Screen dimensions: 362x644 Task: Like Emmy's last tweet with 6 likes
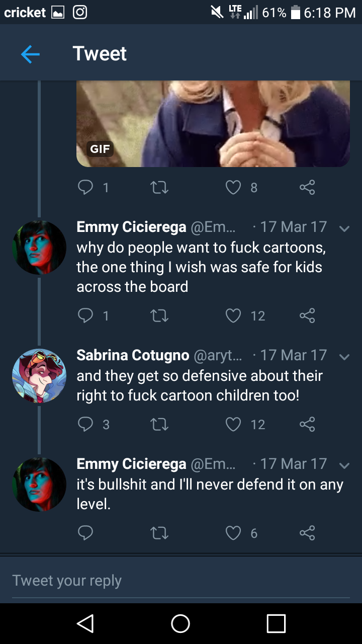point(233,533)
